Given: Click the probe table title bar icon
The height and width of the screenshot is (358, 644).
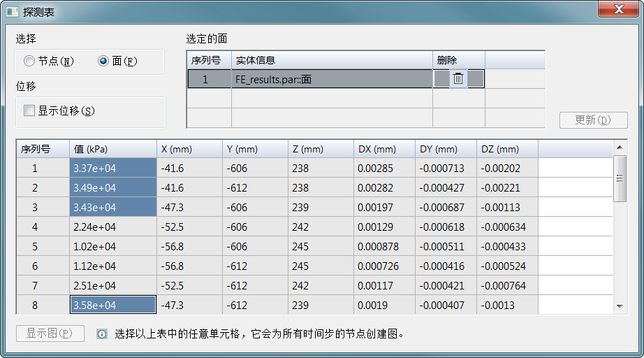Looking at the screenshot, I should (12, 11).
